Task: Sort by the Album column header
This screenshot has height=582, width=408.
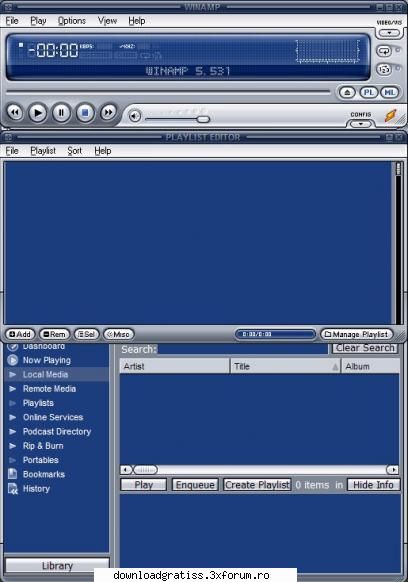Action: pyautogui.click(x=371, y=366)
